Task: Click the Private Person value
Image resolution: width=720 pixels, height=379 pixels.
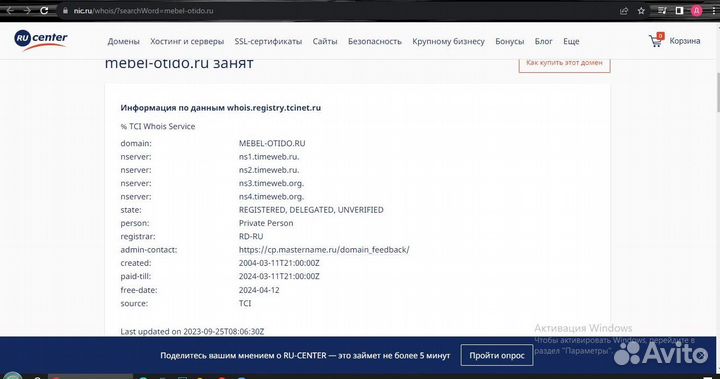Action: (x=266, y=223)
